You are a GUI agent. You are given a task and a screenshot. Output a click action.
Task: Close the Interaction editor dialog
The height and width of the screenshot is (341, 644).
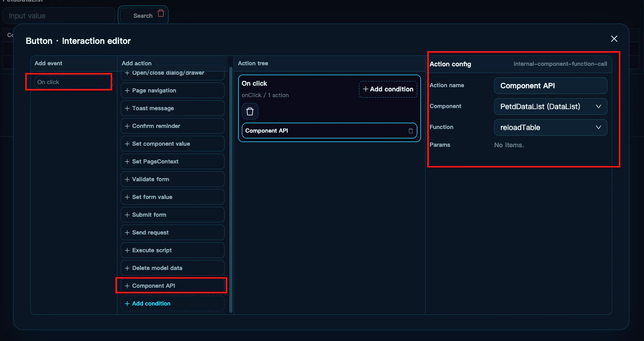point(614,39)
